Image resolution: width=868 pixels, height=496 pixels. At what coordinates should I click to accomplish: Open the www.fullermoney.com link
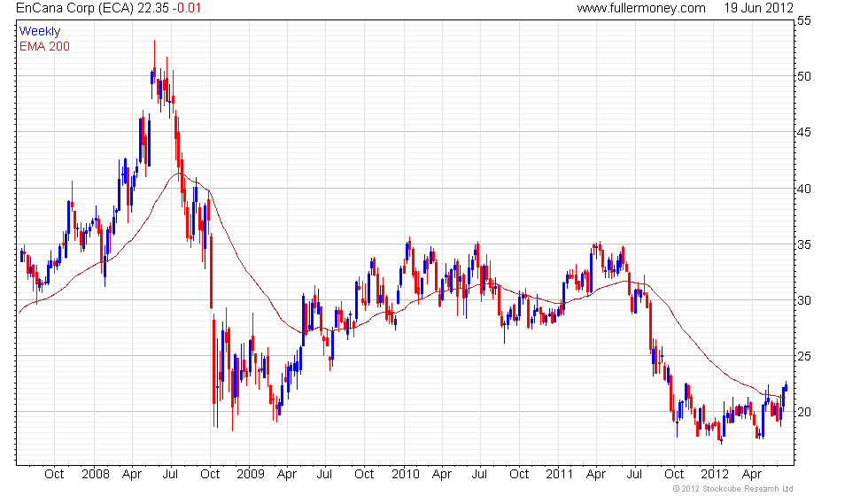tap(641, 8)
